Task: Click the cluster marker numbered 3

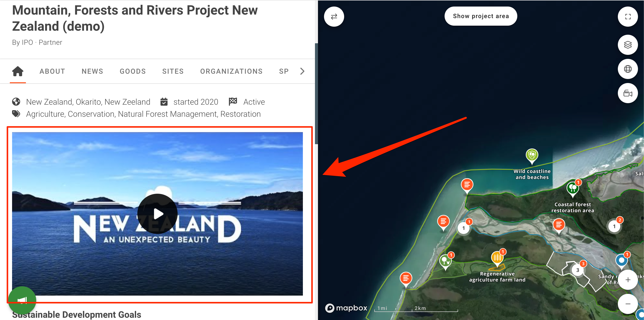Action: point(578,270)
